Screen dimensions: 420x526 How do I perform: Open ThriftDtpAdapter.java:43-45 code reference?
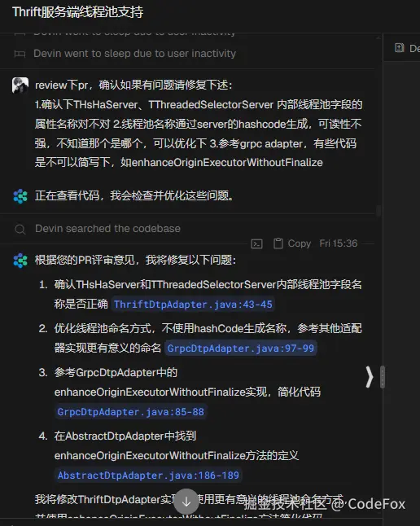point(193,305)
